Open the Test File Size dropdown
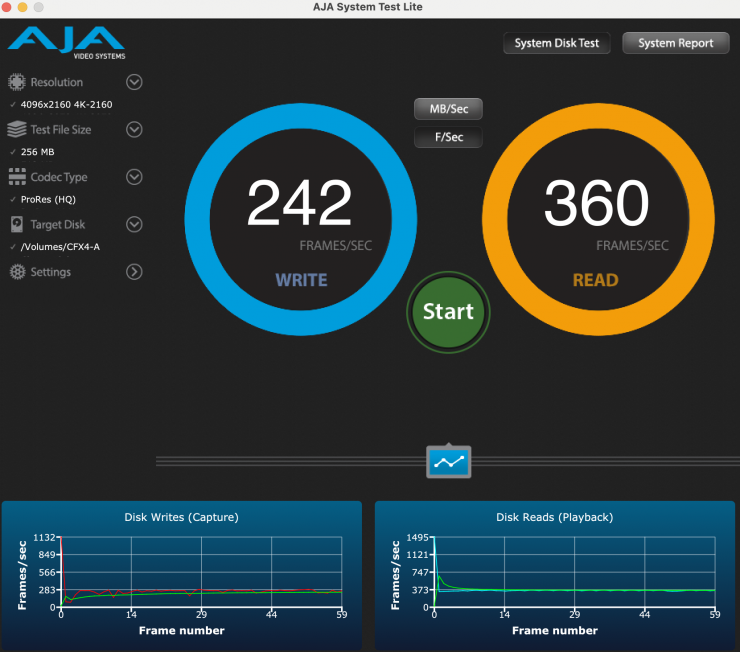740x652 pixels. (x=134, y=130)
